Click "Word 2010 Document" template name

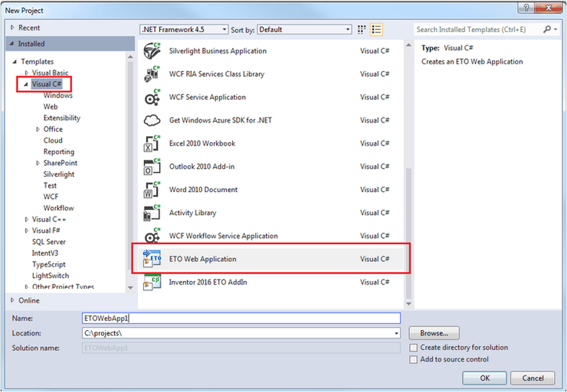click(203, 190)
